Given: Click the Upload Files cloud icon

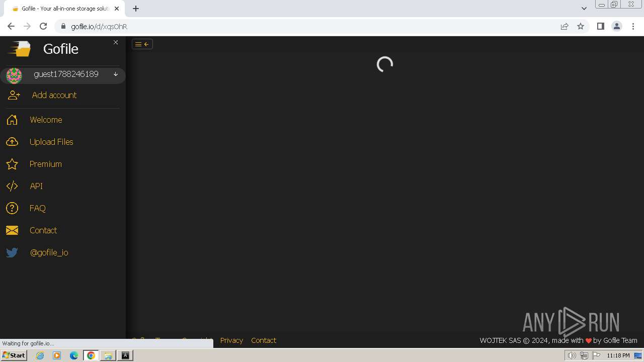Looking at the screenshot, I should (12, 142).
